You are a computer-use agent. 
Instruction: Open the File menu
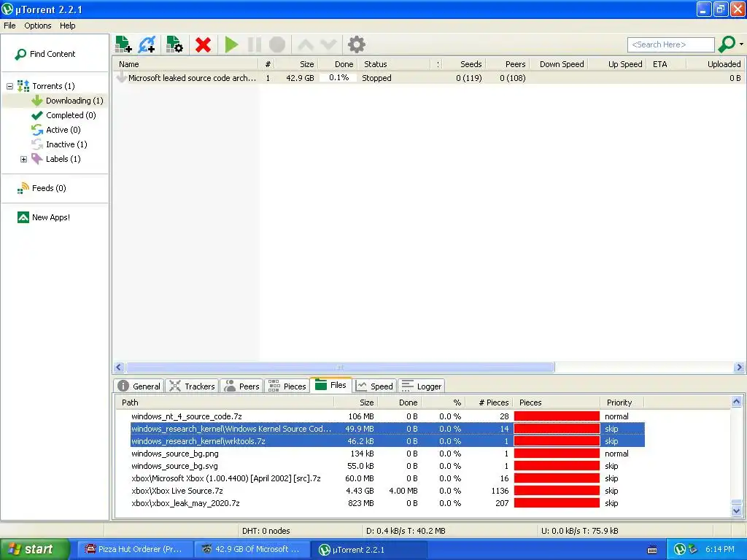[x=9, y=26]
